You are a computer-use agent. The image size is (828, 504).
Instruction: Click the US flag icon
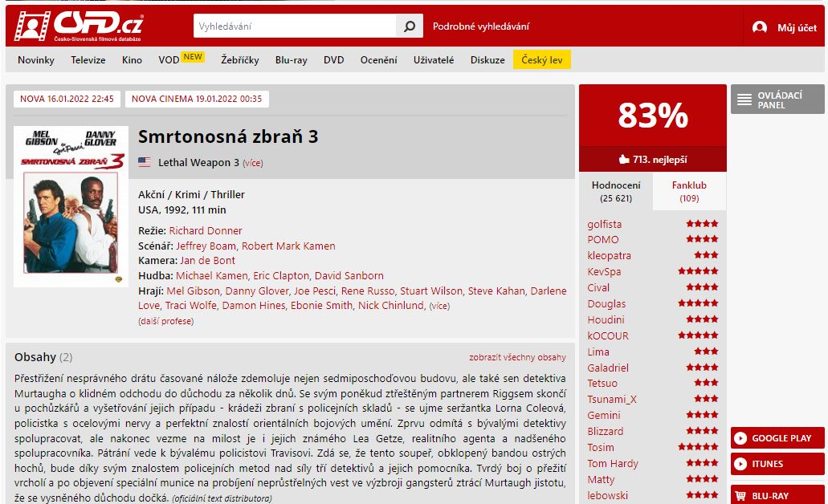coord(145,162)
